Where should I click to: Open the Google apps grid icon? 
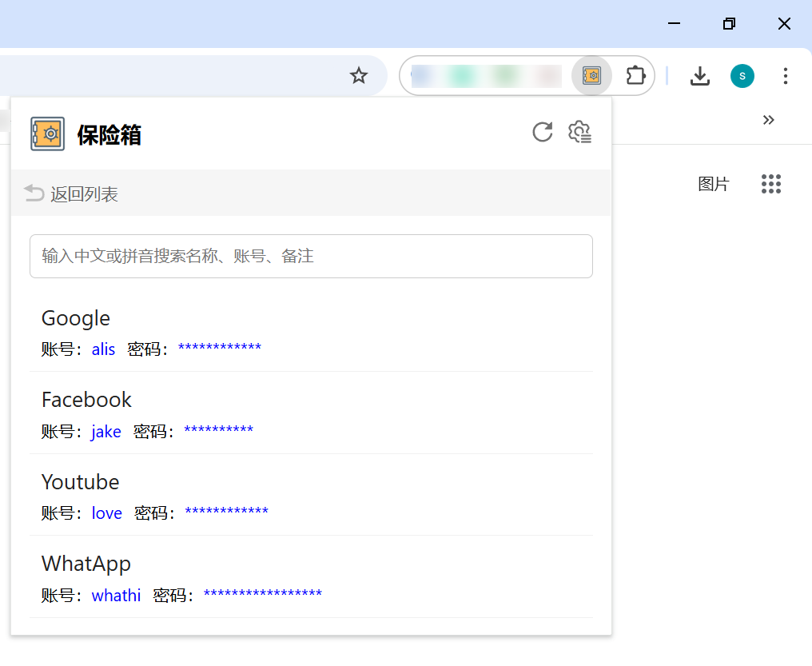pos(770,184)
